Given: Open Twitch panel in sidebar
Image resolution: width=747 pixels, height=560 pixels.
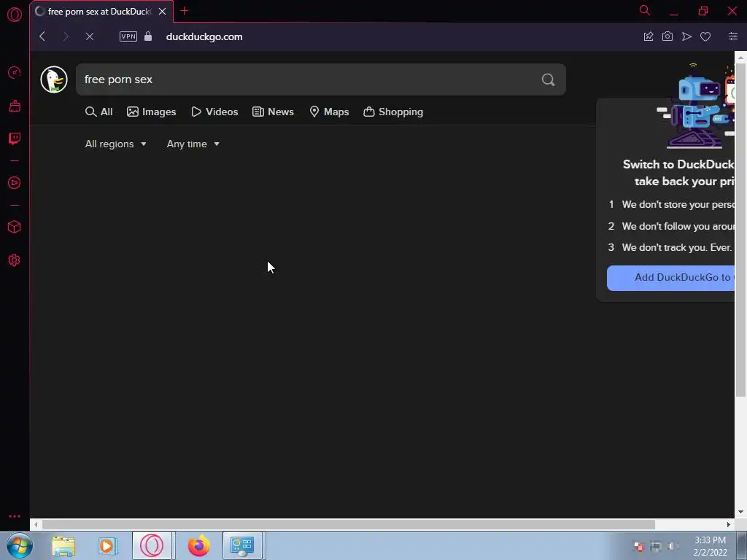Looking at the screenshot, I should (x=15, y=139).
